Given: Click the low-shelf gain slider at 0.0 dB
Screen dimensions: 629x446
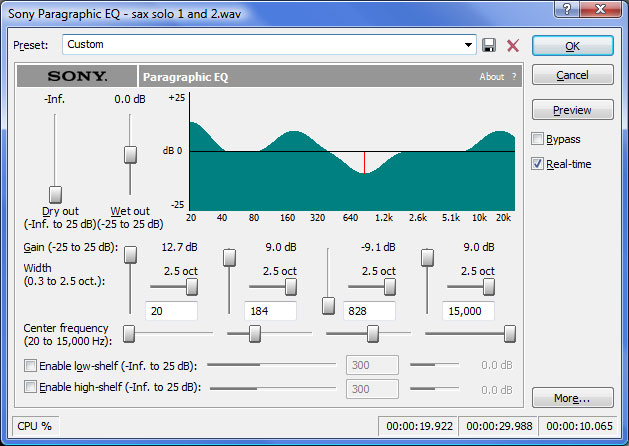Looking at the screenshot, I should click(434, 365).
